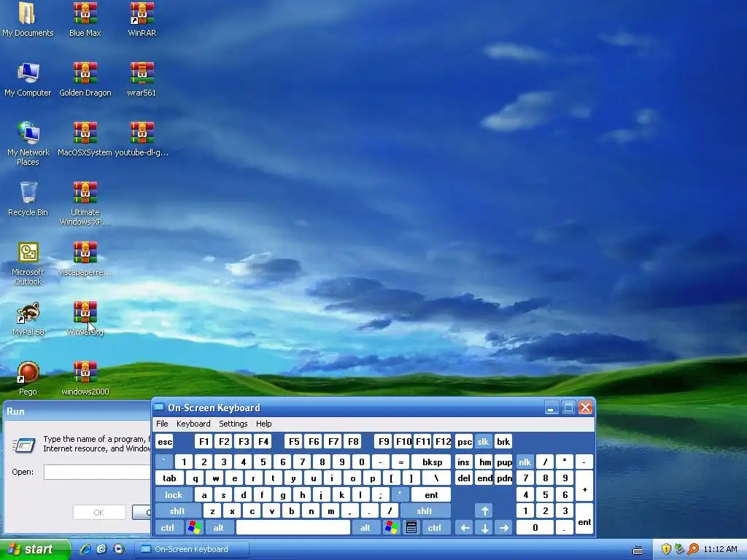Image resolution: width=747 pixels, height=560 pixels.
Task: Click the right Windows logo key
Action: tap(392, 528)
